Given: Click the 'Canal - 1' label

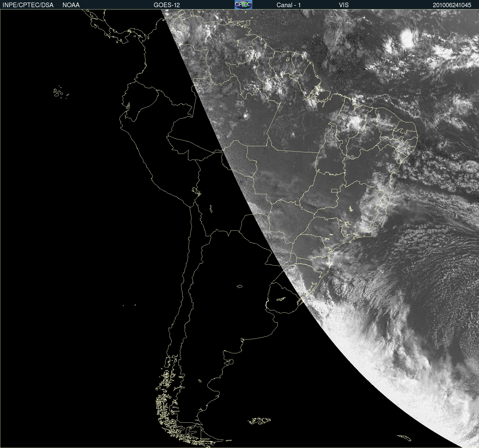Looking at the screenshot, I should click(x=289, y=5).
